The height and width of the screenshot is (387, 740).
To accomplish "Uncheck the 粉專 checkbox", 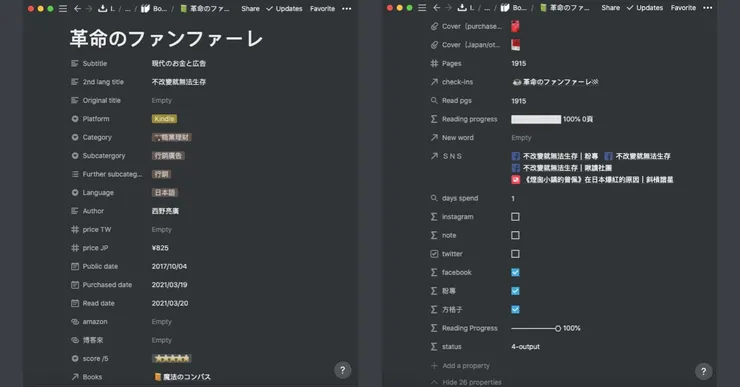I will (515, 291).
